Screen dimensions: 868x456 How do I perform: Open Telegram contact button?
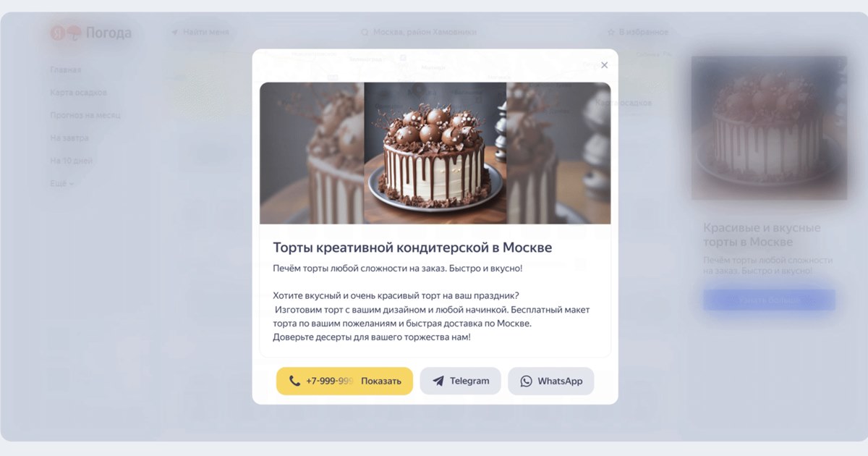pos(460,381)
